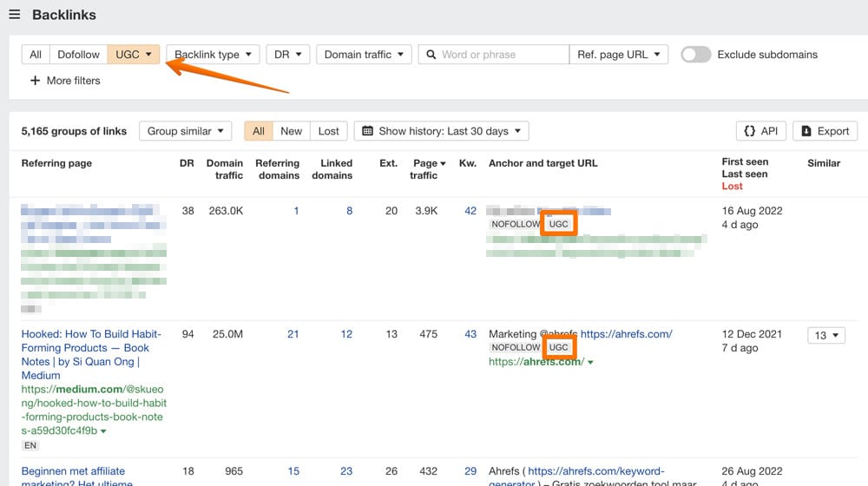Click linked domains value 23
Viewport: 868px width, 486px height.
(346, 471)
